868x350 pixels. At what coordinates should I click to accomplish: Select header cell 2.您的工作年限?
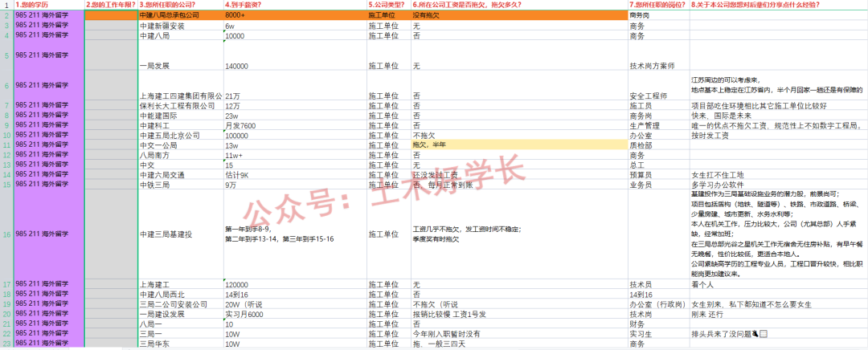(111, 5)
